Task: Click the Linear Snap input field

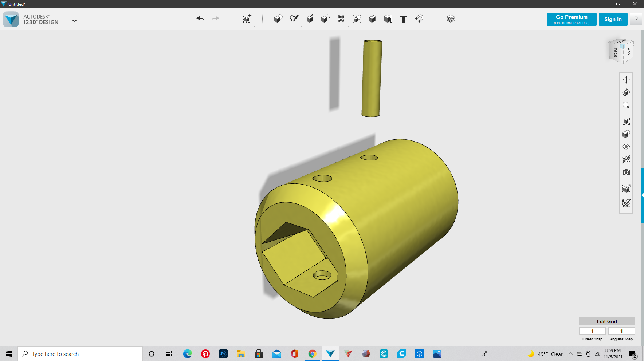Action: click(592, 331)
